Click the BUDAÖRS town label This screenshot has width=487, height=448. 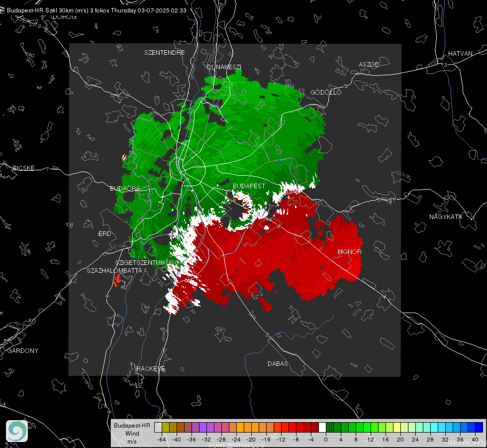pyautogui.click(x=125, y=188)
